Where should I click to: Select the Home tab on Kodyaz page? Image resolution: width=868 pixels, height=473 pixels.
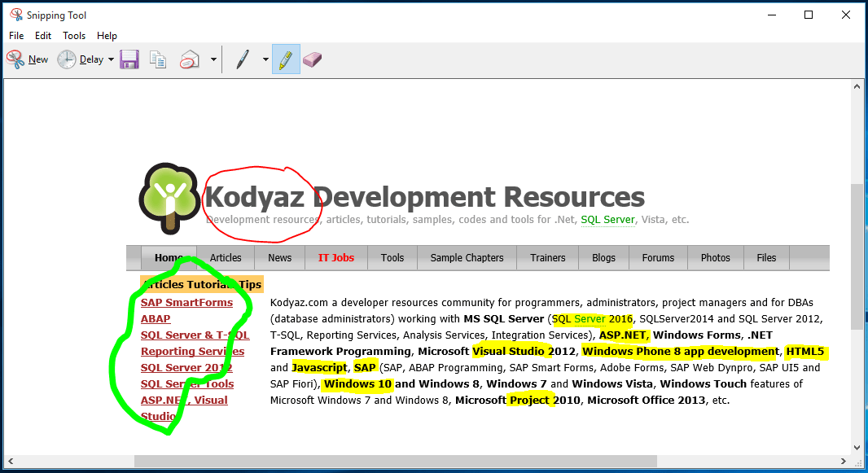click(x=169, y=258)
